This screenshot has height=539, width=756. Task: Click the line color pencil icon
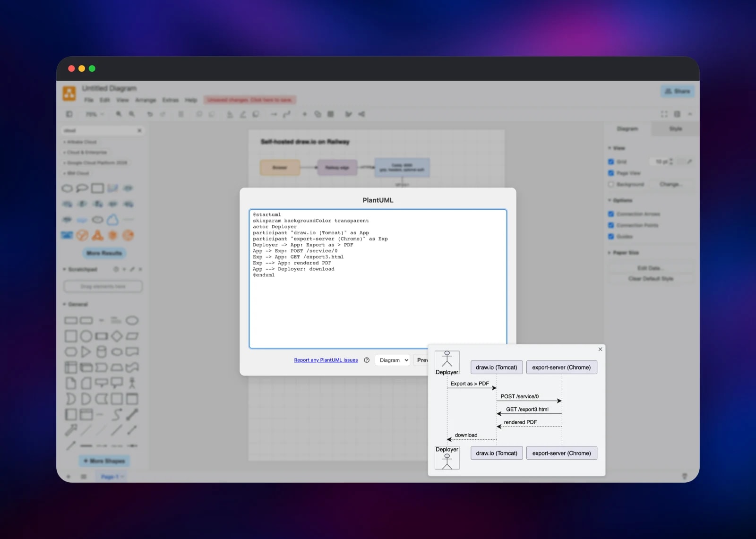point(243,114)
